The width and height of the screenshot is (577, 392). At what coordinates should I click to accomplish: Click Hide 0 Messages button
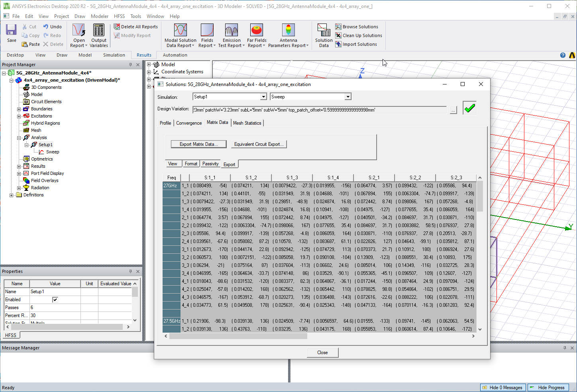(503, 387)
